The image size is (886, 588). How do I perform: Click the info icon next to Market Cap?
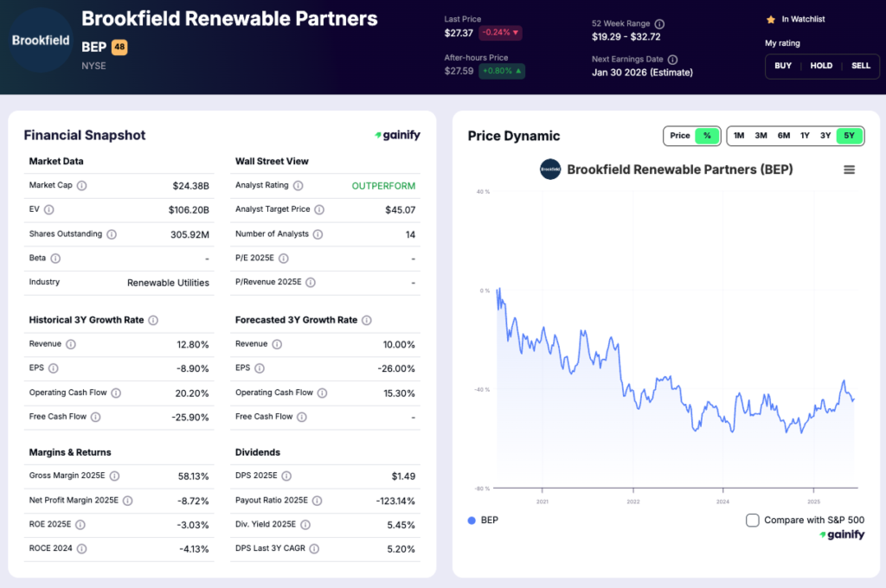tap(81, 185)
